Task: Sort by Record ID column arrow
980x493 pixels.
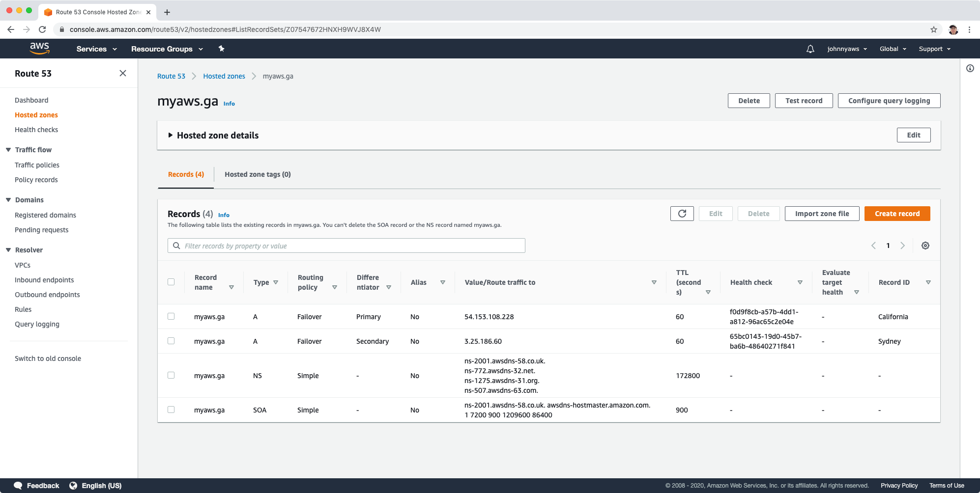Action: click(928, 282)
